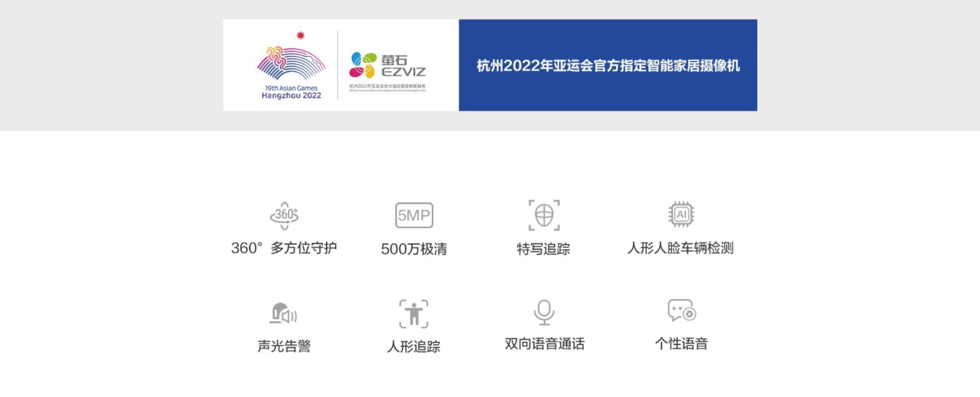980x397 pixels.
Task: Click the sound and light alarm icon
Action: pyautogui.click(x=283, y=313)
